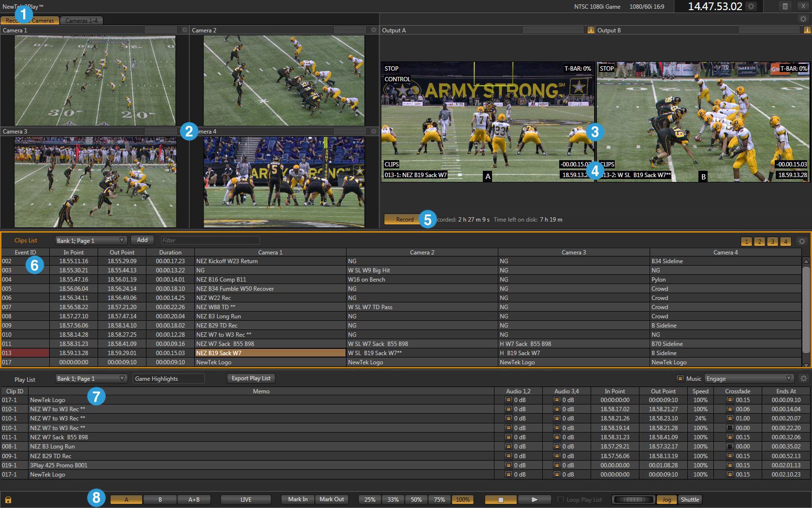Click Export Play List button
Viewport: 812px width, 508px height.
(251, 378)
